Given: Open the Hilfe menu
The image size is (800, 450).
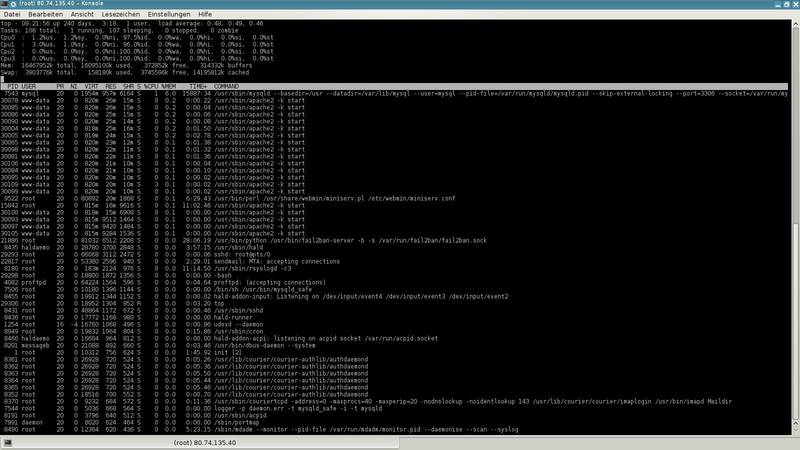Looking at the screenshot, I should click(x=205, y=14).
